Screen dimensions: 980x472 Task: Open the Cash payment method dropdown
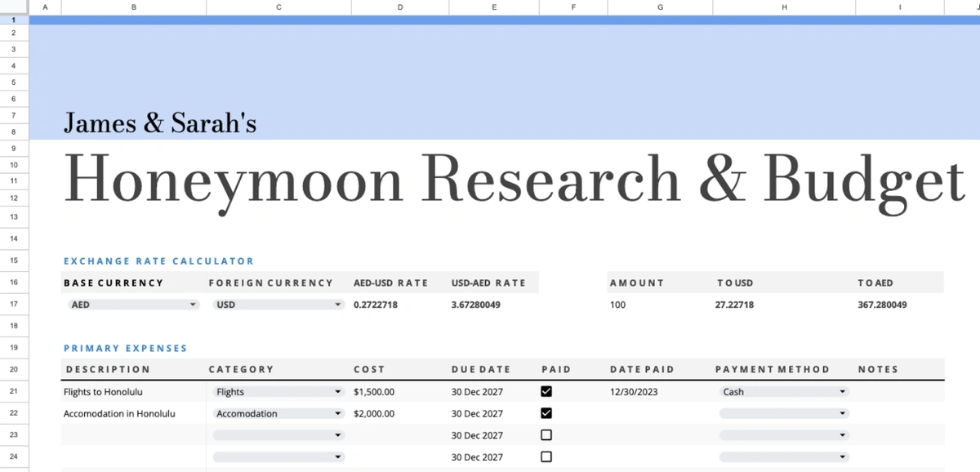[x=844, y=391]
